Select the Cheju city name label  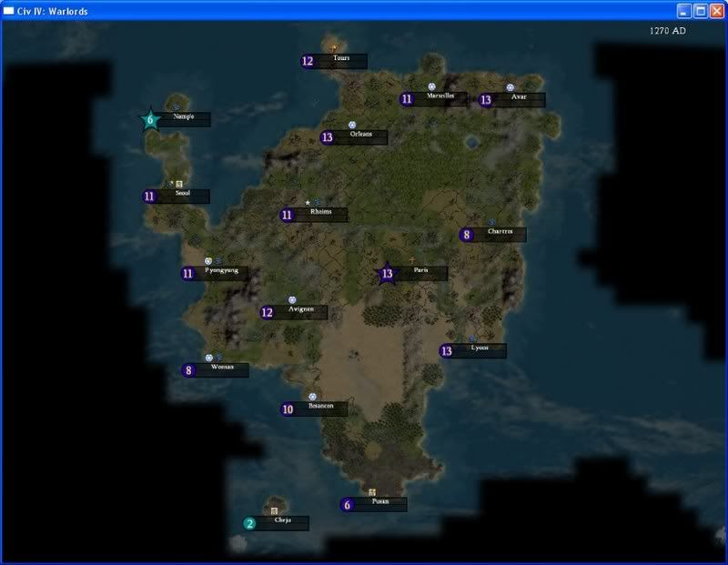tap(282, 520)
